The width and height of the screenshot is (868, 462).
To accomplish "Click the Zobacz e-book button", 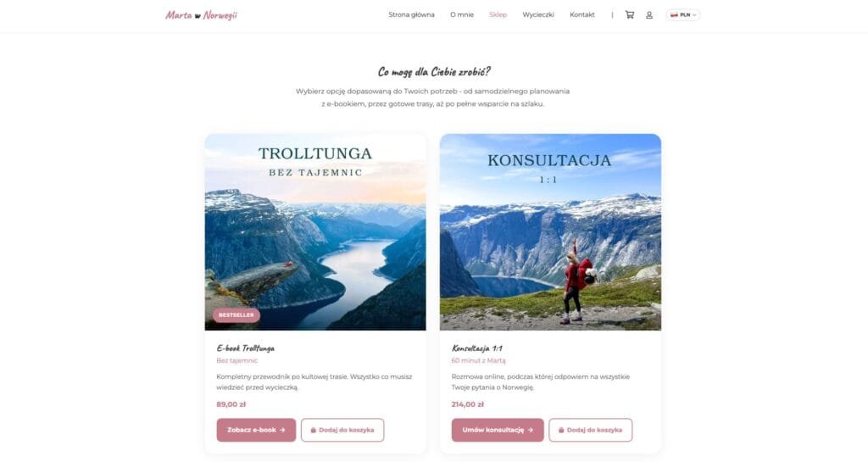I will [256, 430].
